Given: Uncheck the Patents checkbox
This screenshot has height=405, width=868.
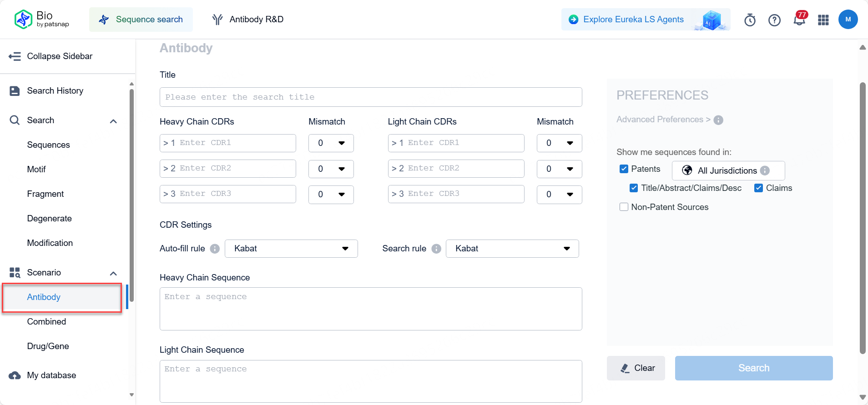Looking at the screenshot, I should (624, 169).
